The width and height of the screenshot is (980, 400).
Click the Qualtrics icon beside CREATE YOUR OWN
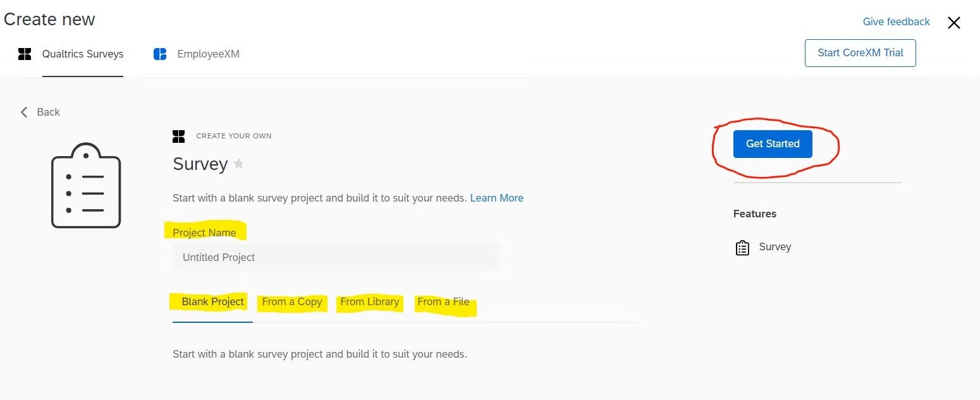tap(179, 136)
